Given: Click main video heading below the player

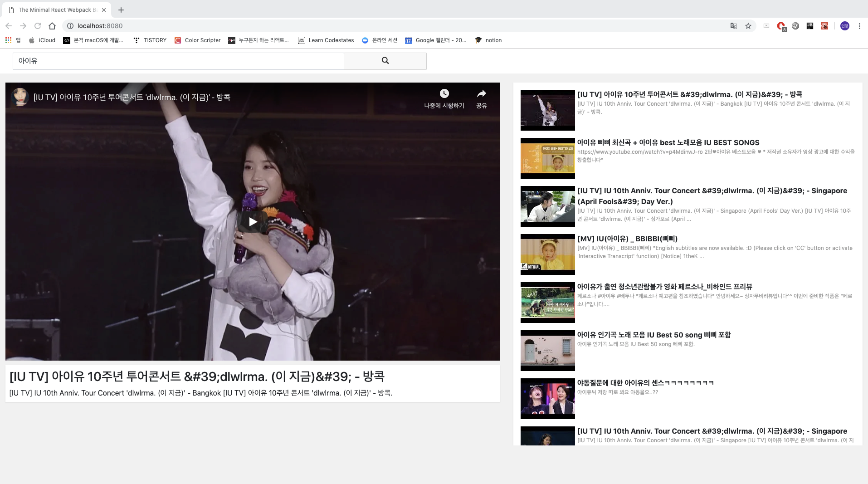Looking at the screenshot, I should pos(197,376).
